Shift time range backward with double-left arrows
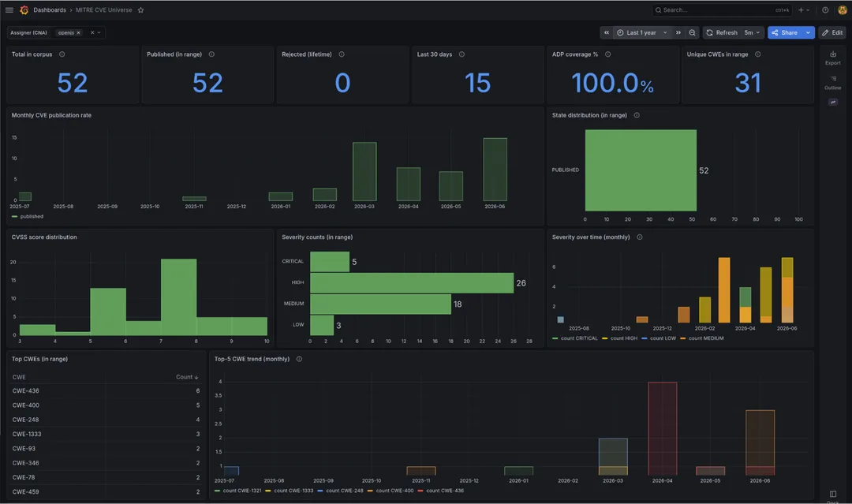Screen dimensions: 852x504 point(607,32)
